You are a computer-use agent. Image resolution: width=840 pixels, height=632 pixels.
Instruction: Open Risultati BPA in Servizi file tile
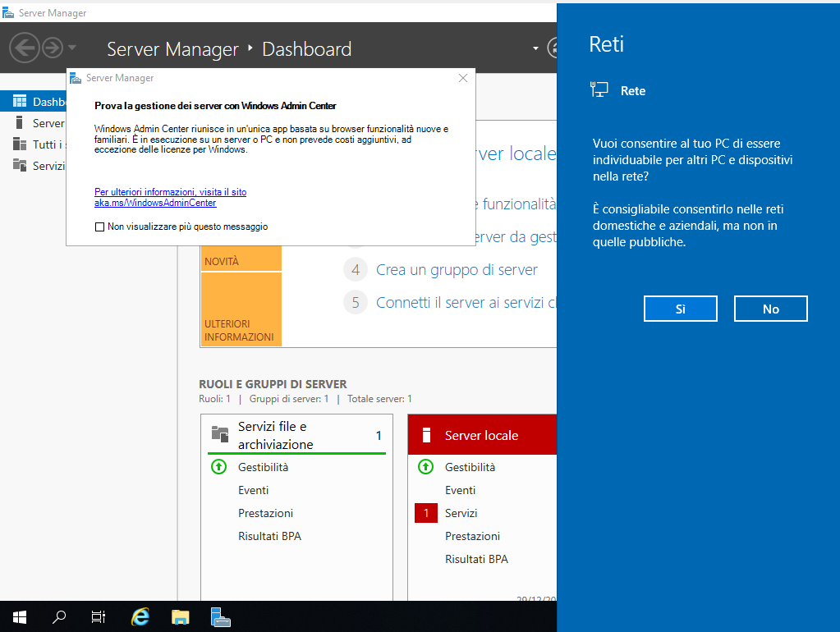pyautogui.click(x=269, y=537)
